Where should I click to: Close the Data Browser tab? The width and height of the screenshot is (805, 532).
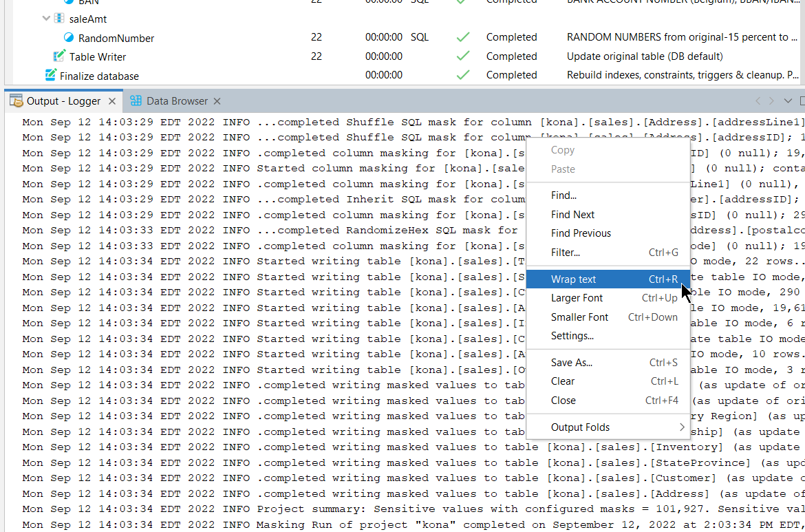[217, 101]
